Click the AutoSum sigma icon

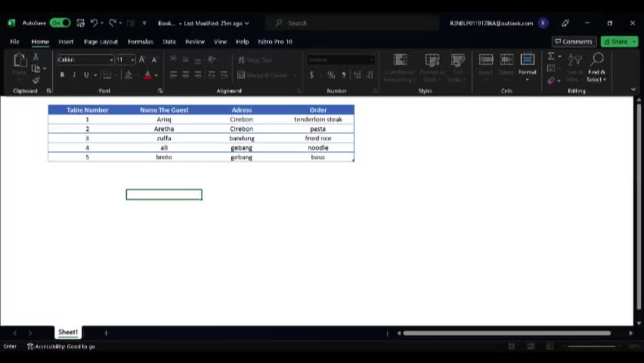(551, 56)
